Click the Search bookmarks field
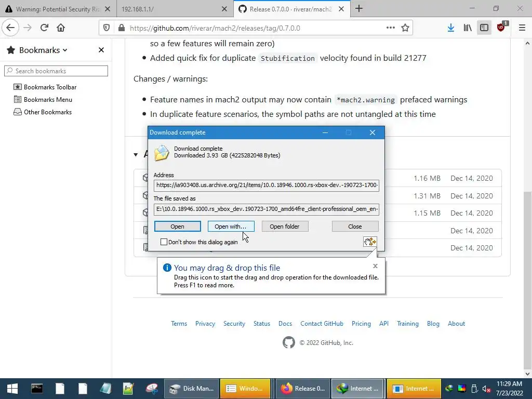This screenshot has height=399, width=532. coord(56,71)
